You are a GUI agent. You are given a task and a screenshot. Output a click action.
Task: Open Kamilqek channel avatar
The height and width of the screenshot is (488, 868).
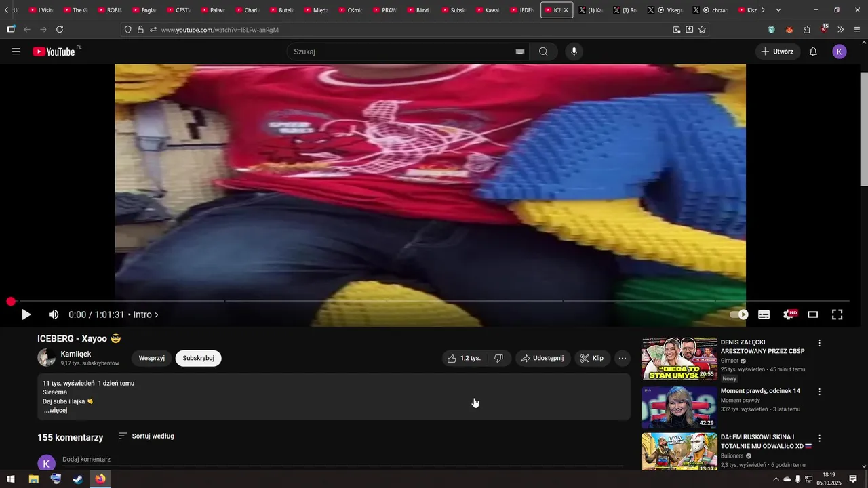pyautogui.click(x=47, y=358)
